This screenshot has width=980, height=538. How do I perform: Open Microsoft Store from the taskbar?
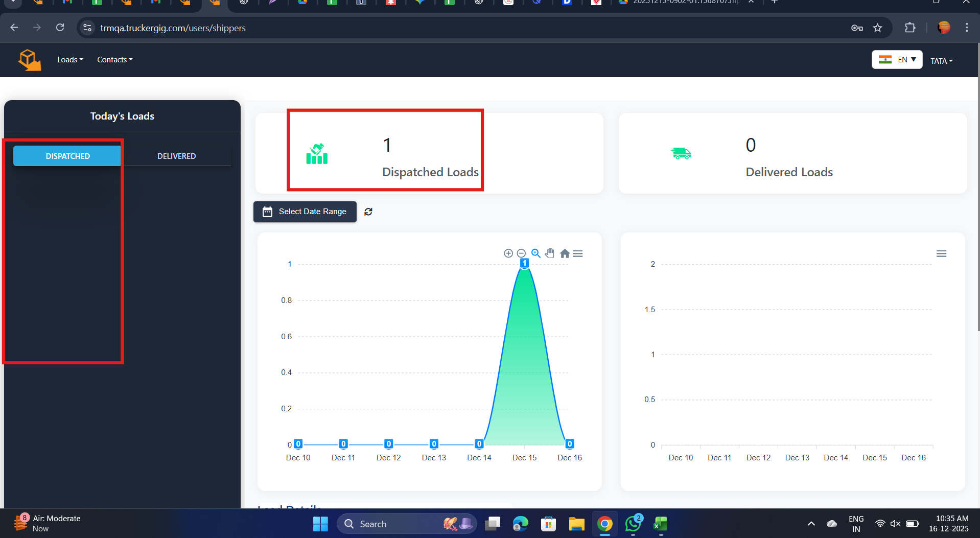548,524
